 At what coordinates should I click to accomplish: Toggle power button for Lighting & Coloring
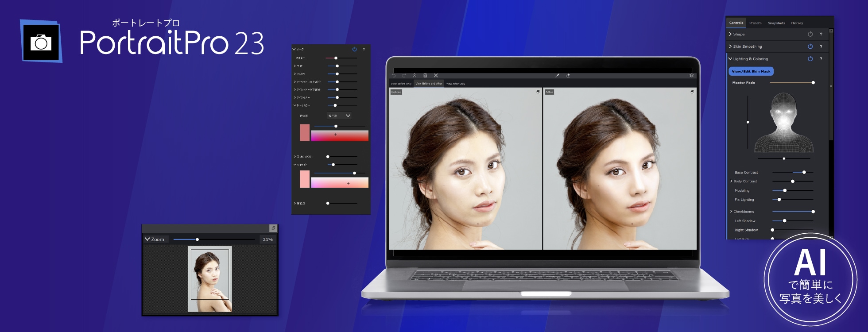[810, 59]
